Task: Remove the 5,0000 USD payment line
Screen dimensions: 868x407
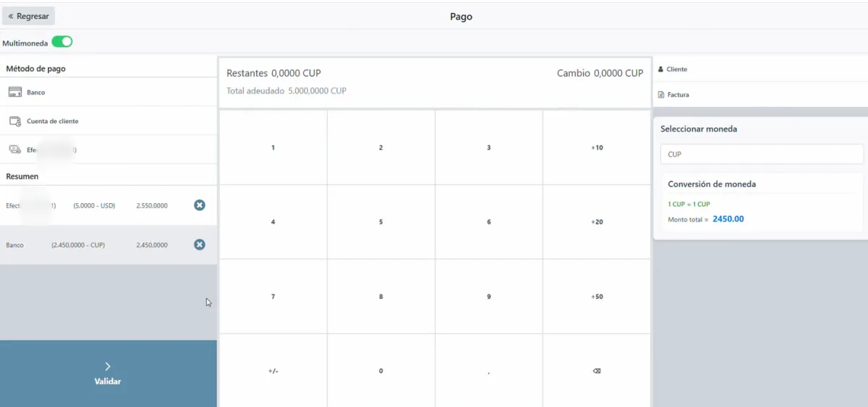Action: pyautogui.click(x=200, y=205)
